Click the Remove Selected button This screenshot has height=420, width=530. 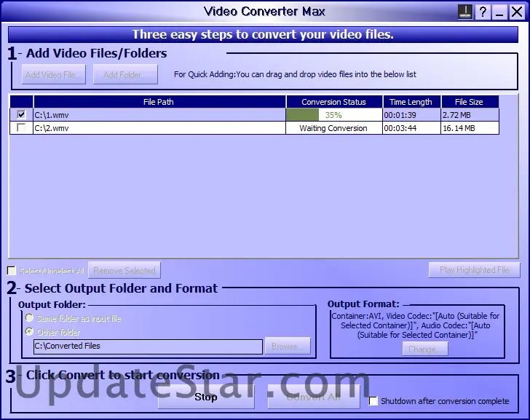click(x=124, y=270)
